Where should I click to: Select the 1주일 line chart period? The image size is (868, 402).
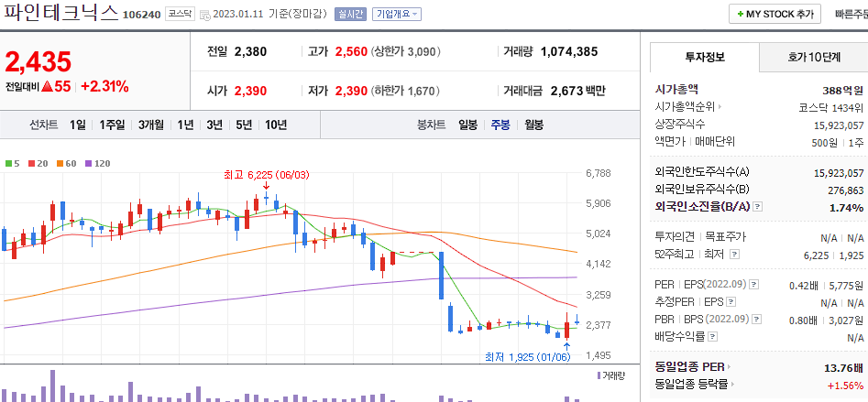click(x=112, y=125)
